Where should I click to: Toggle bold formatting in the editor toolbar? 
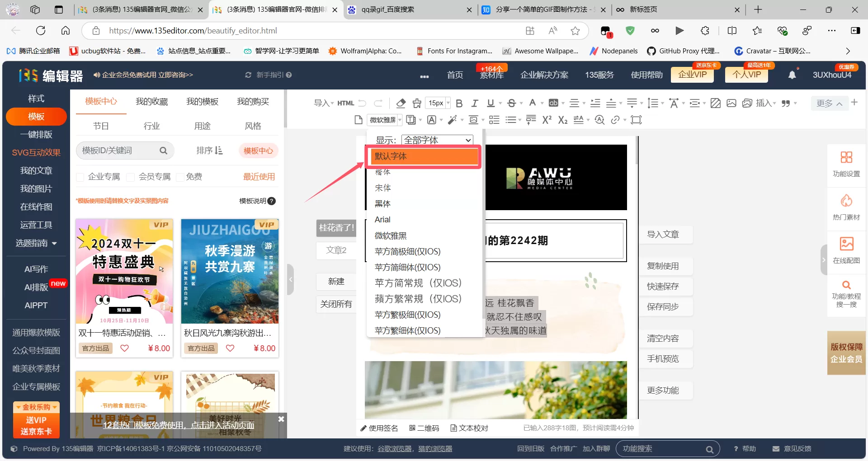point(459,103)
